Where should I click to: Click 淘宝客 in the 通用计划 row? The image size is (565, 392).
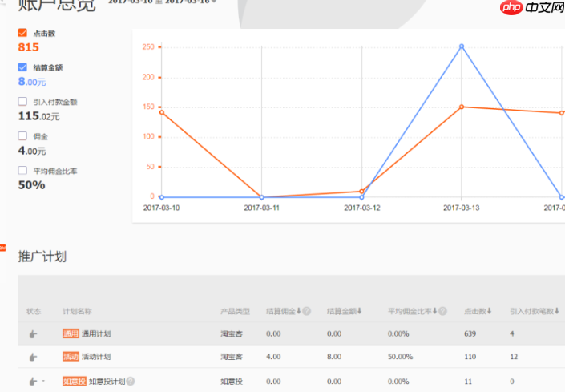(x=232, y=333)
